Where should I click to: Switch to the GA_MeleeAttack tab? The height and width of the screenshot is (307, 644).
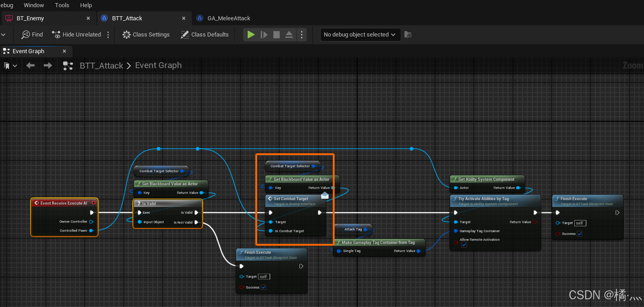tap(229, 18)
